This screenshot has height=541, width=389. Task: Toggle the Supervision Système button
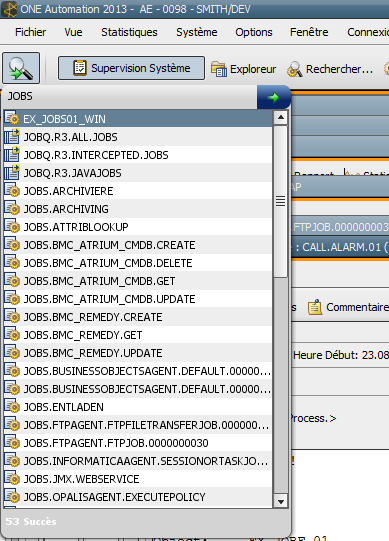tap(131, 68)
